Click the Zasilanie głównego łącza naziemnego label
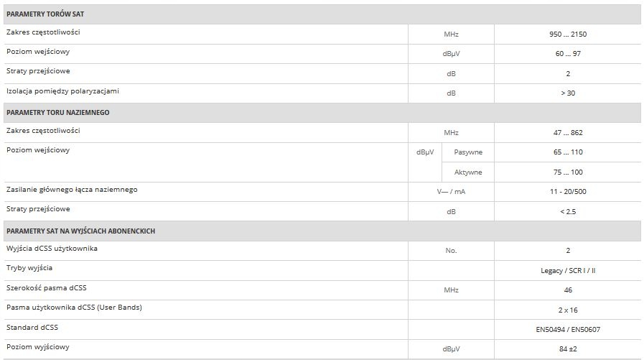 [x=72, y=190]
